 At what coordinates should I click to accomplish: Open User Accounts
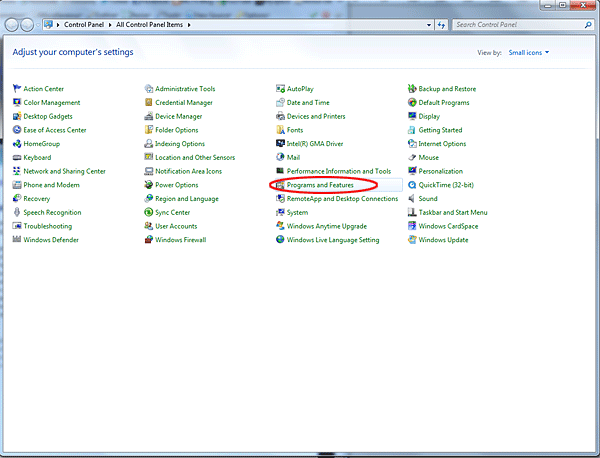(176, 226)
